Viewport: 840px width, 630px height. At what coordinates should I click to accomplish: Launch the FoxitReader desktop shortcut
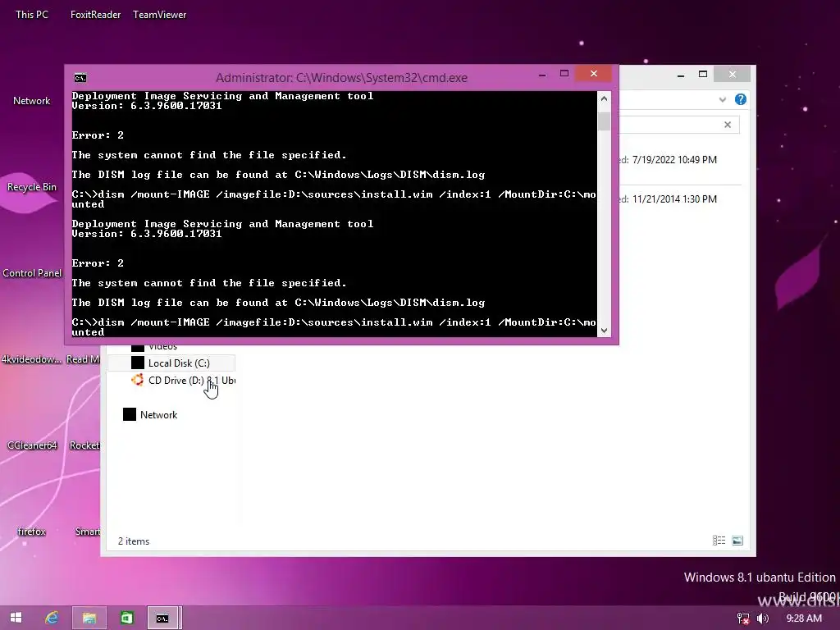(x=95, y=15)
